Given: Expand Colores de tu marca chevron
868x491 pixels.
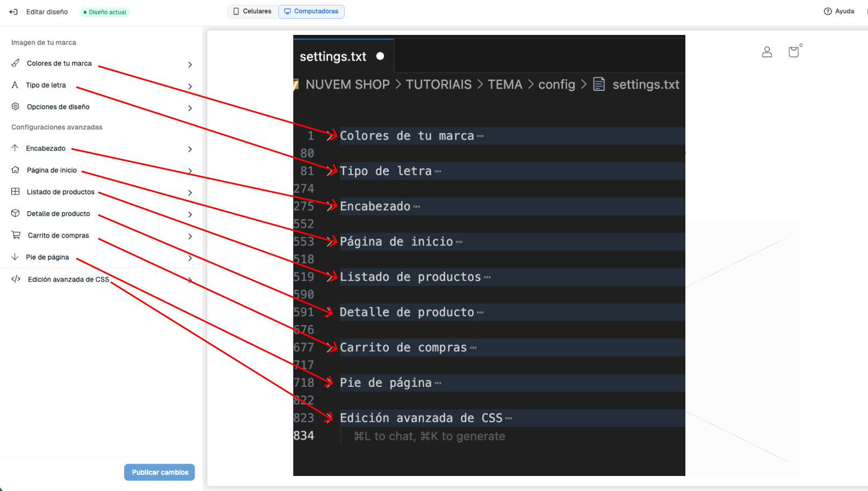Looking at the screenshot, I should 190,64.
